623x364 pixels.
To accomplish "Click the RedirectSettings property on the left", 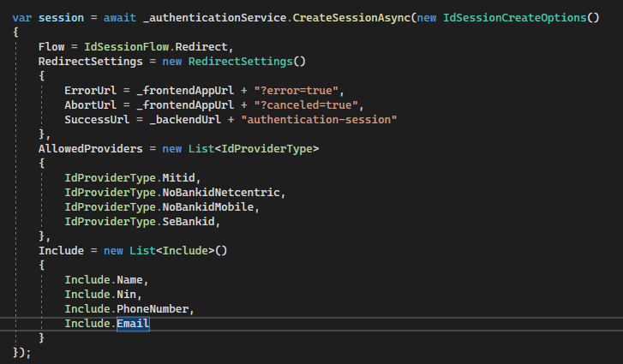I will [x=91, y=62].
